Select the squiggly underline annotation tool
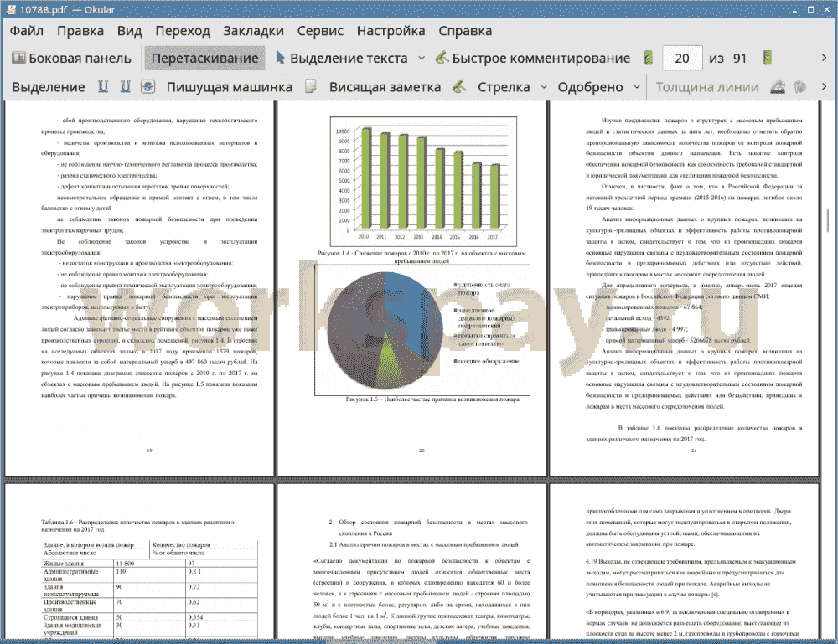This screenshot has height=644, width=838. click(x=125, y=86)
